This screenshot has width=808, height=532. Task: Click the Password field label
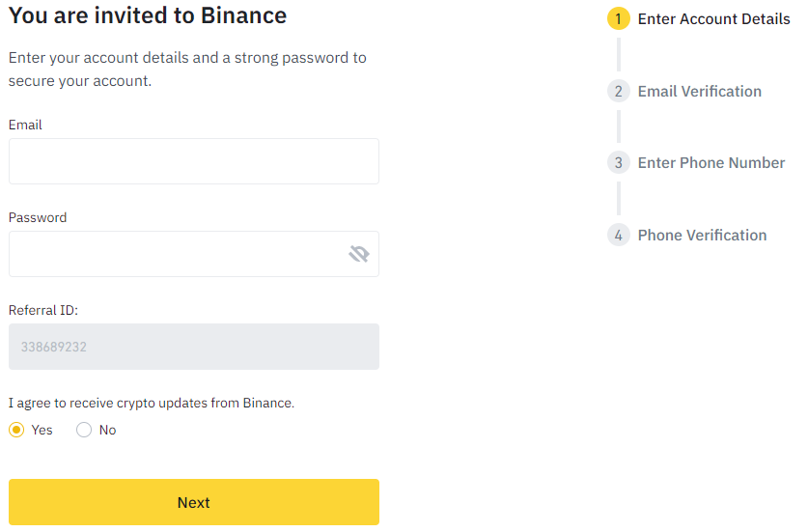click(38, 217)
